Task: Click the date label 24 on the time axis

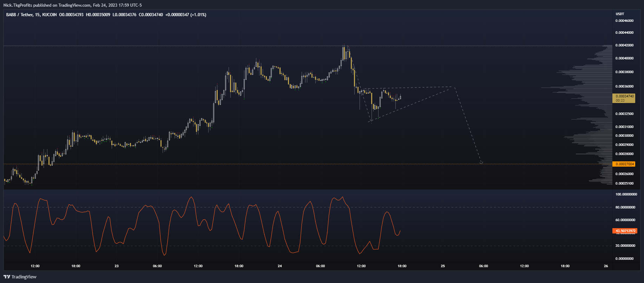Action: click(x=280, y=266)
